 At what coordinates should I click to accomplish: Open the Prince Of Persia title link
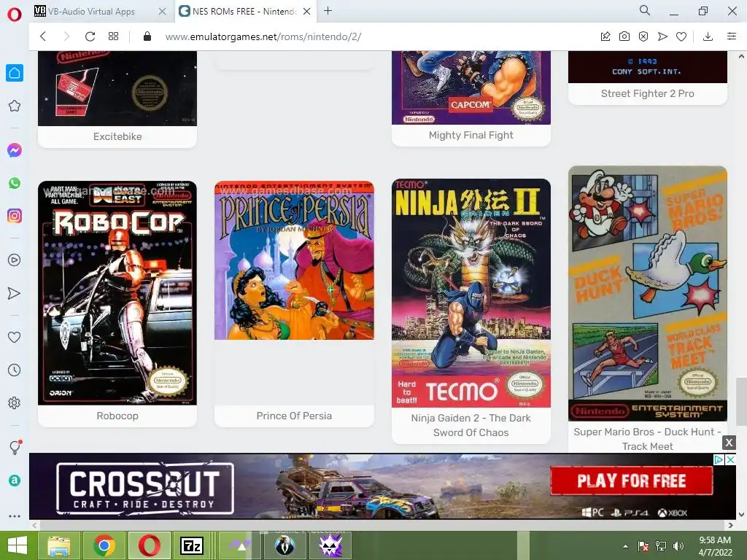pyautogui.click(x=294, y=416)
